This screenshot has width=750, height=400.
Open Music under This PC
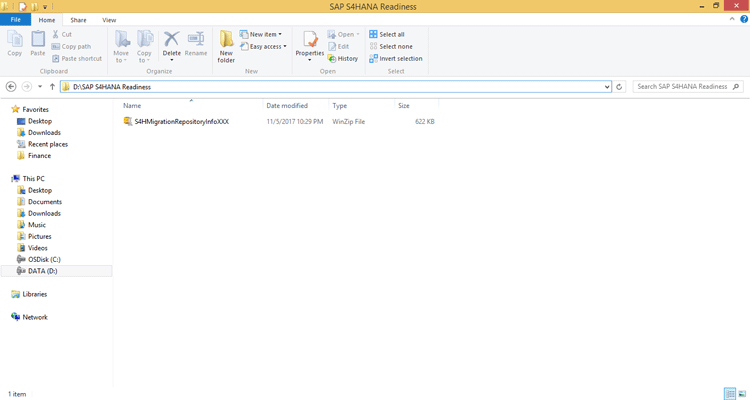[x=32, y=224]
